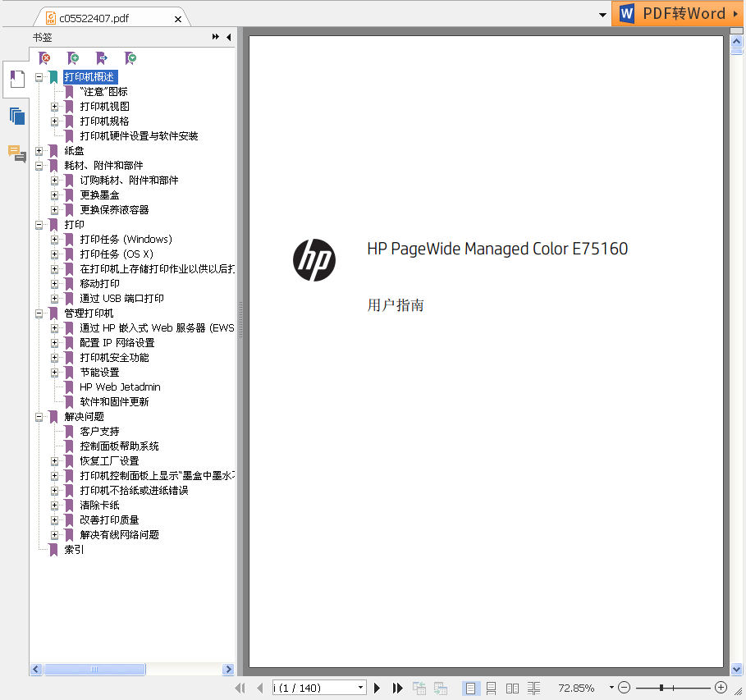
Task: Open the tab list dropdown arrow
Action: pos(602,15)
